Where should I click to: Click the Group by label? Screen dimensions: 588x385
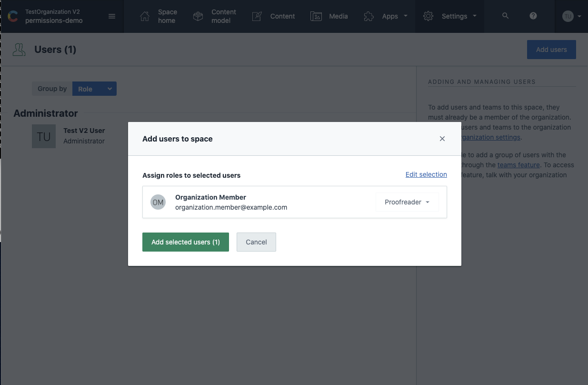52,89
